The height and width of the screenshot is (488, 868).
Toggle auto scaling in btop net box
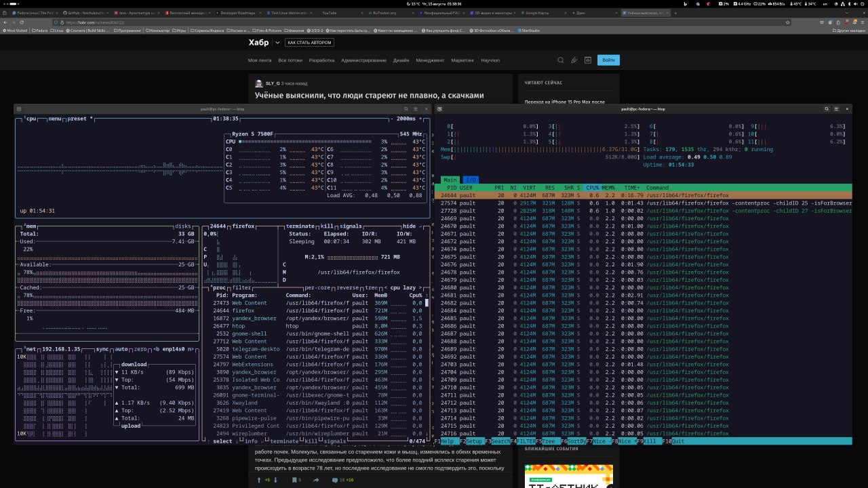pos(122,348)
